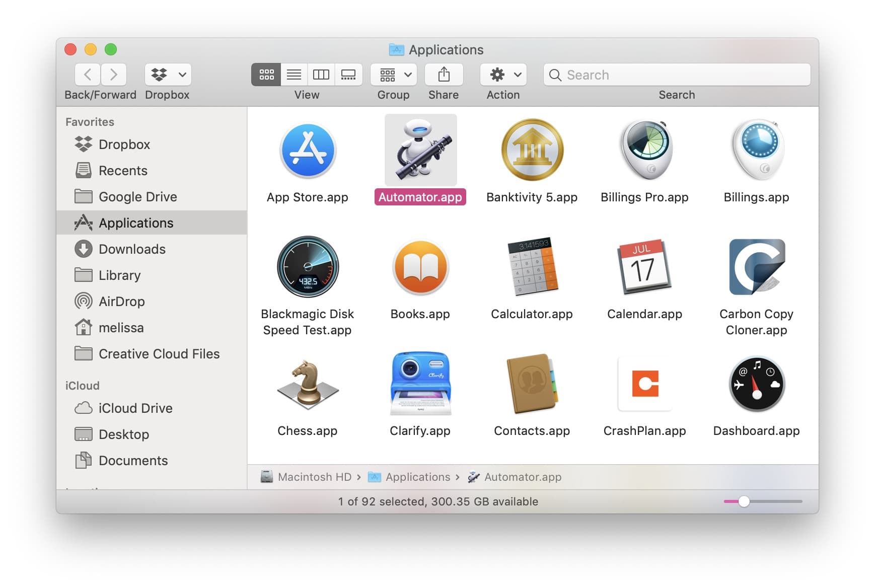Click the status bar selection text
Viewport: 875px width, 588px height.
tap(438, 501)
